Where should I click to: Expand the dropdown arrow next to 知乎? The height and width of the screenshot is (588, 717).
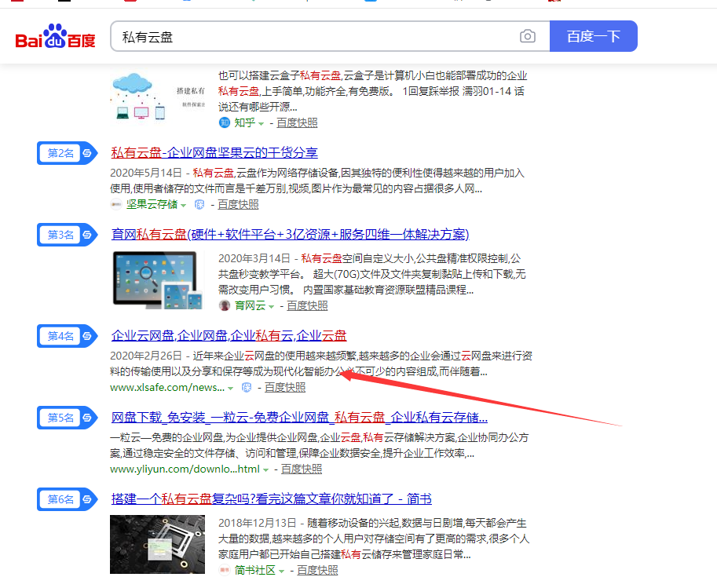[x=261, y=123]
